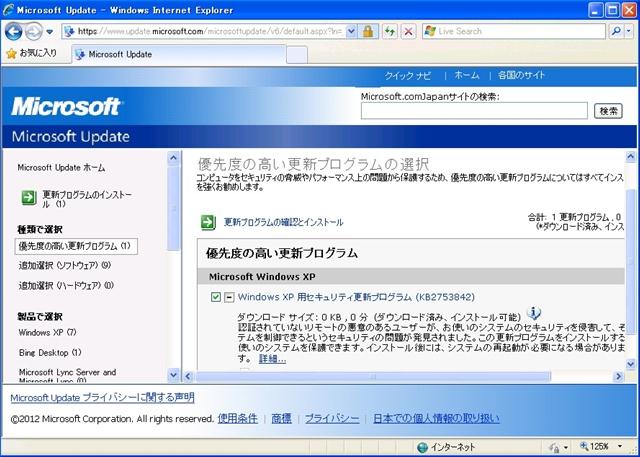Click the 検索 button

pos(608,111)
